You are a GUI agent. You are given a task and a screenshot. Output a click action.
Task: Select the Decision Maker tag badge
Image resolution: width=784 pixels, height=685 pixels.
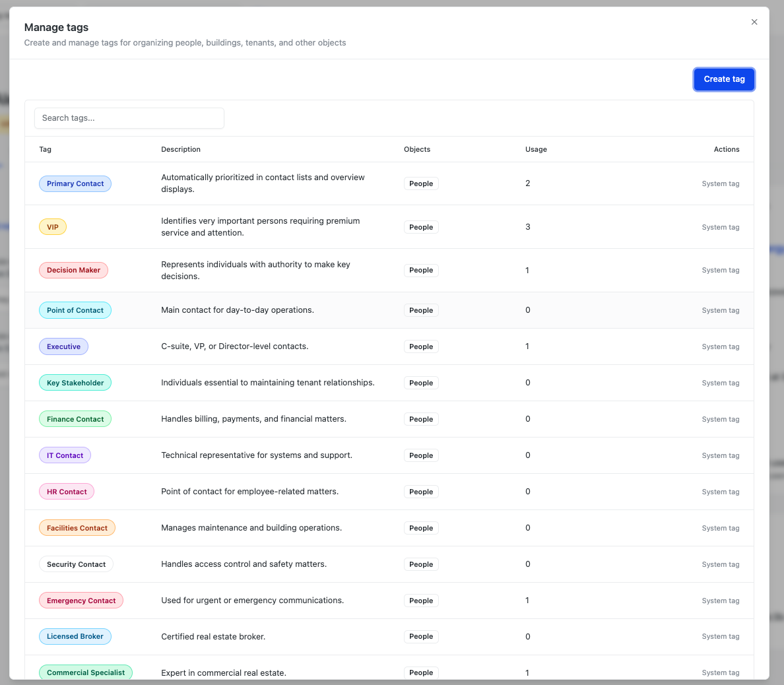73,270
